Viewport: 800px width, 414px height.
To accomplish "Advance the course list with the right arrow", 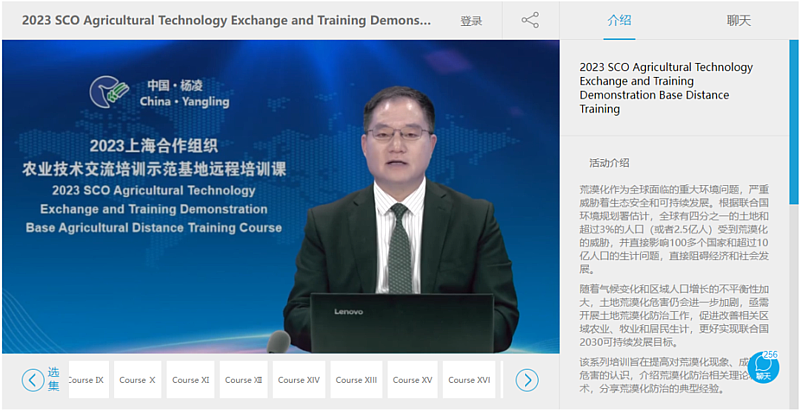I will pyautogui.click(x=527, y=380).
